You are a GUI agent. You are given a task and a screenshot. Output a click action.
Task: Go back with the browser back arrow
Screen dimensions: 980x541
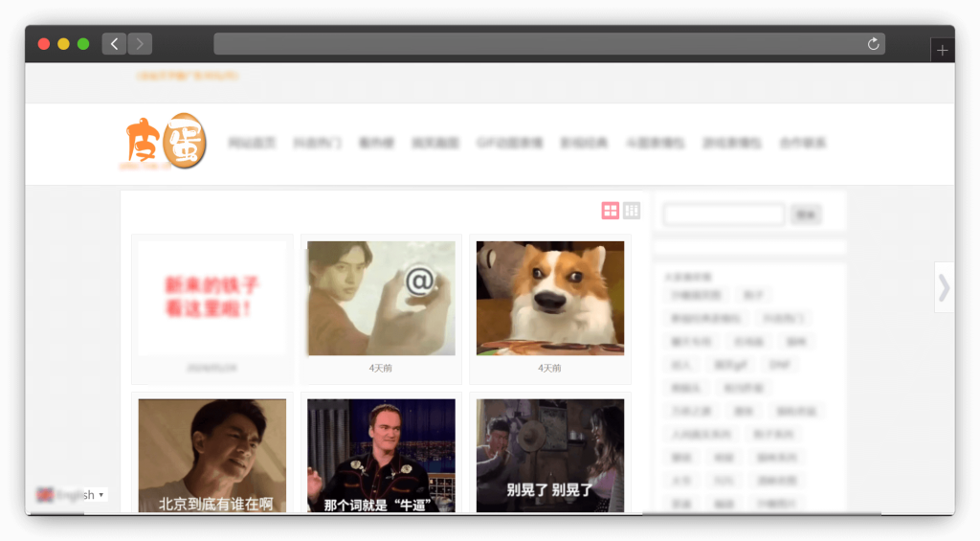tap(115, 44)
